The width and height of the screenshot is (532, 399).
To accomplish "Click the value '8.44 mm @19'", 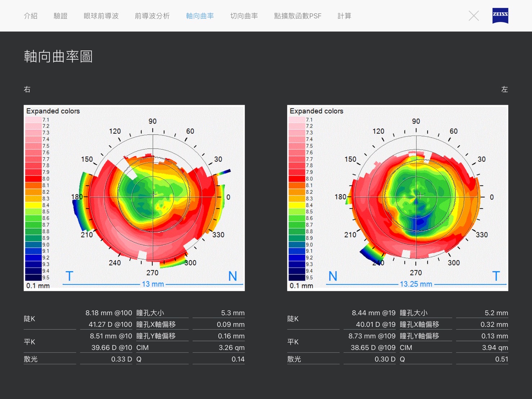I will click(x=374, y=313).
